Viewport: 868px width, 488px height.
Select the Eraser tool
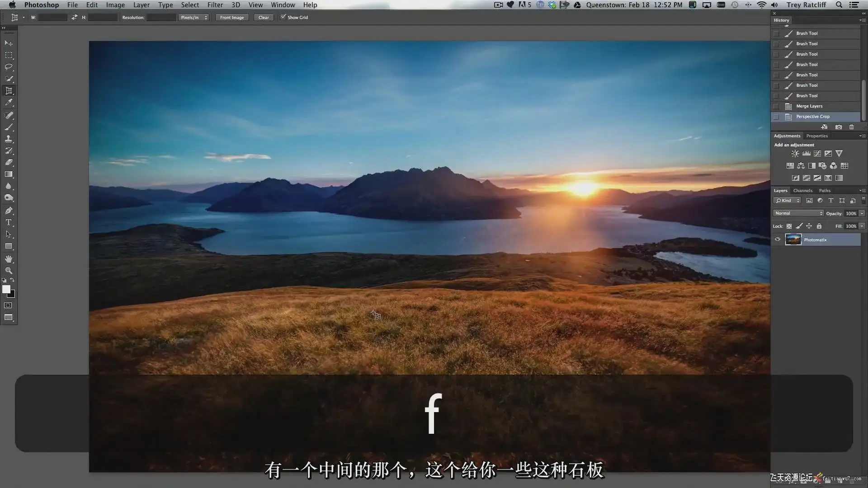[9, 162]
